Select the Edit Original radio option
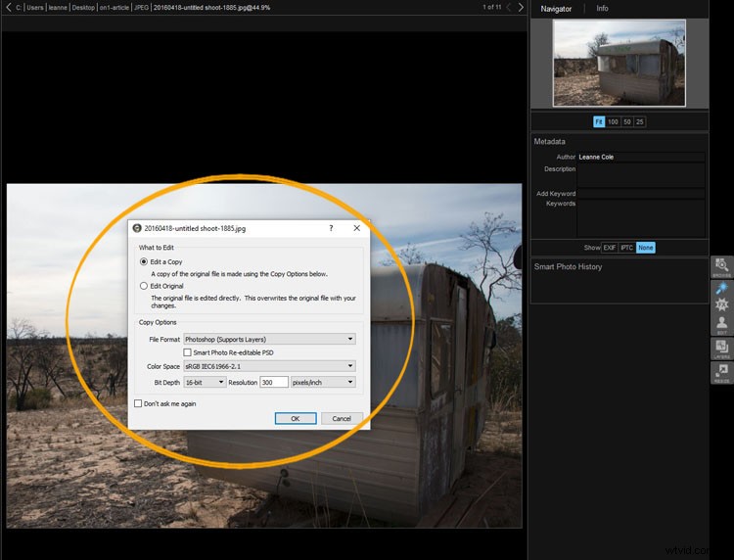Image resolution: width=734 pixels, height=560 pixels. (144, 286)
